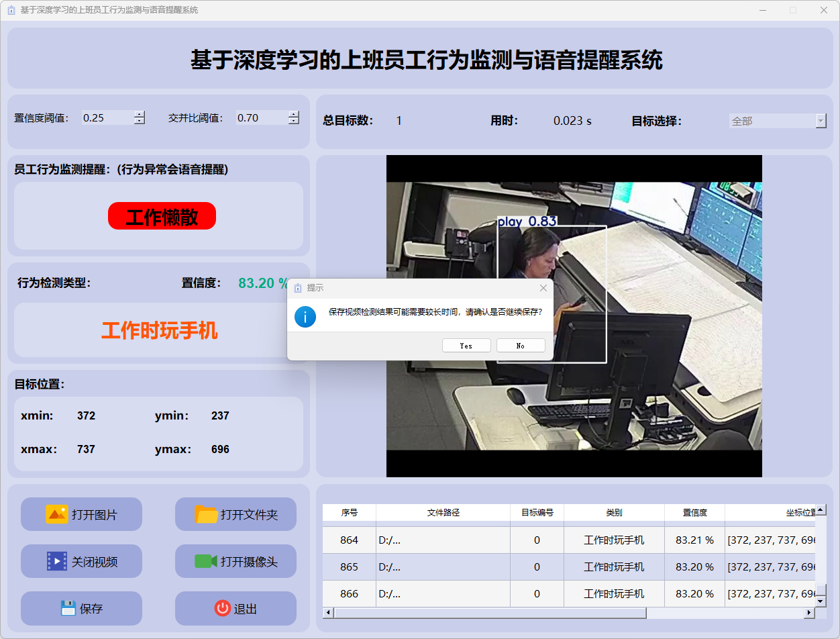This screenshot has height=639, width=840.
Task: Decrease the IoU threshold with down arrow
Action: click(x=294, y=121)
